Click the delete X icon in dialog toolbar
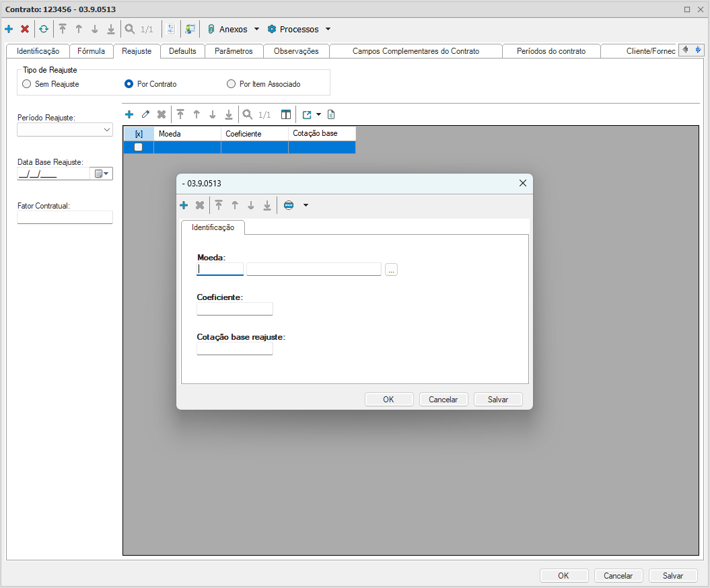The image size is (710, 588). [x=200, y=205]
